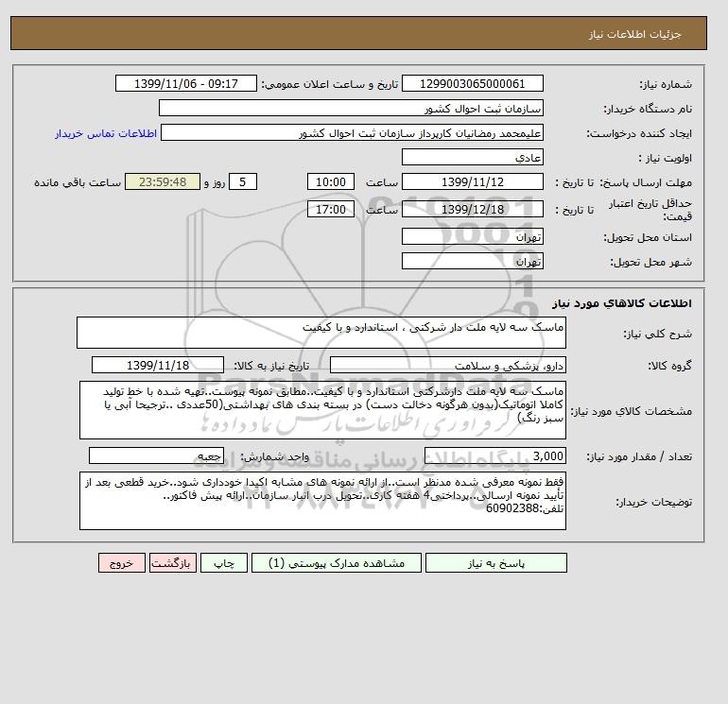Click the delivery city field تهران

click(472, 261)
